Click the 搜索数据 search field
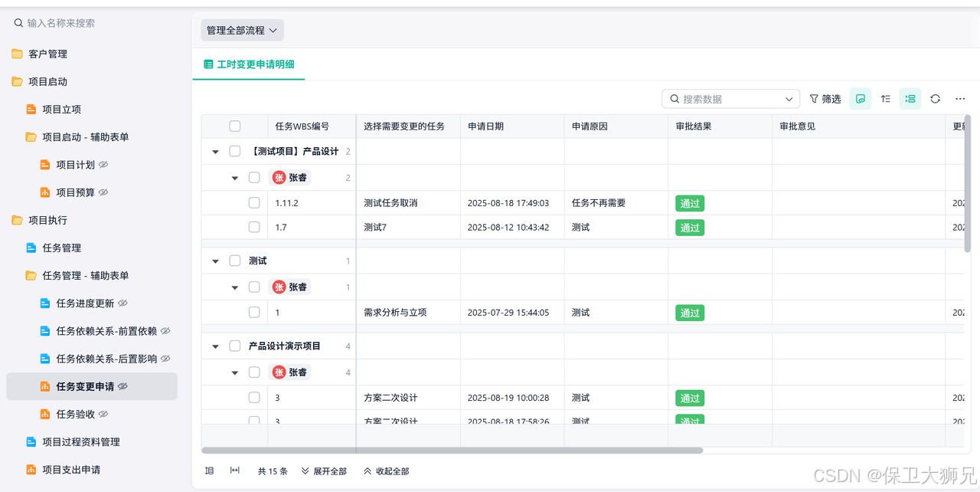This screenshot has width=980, height=492. [730, 99]
